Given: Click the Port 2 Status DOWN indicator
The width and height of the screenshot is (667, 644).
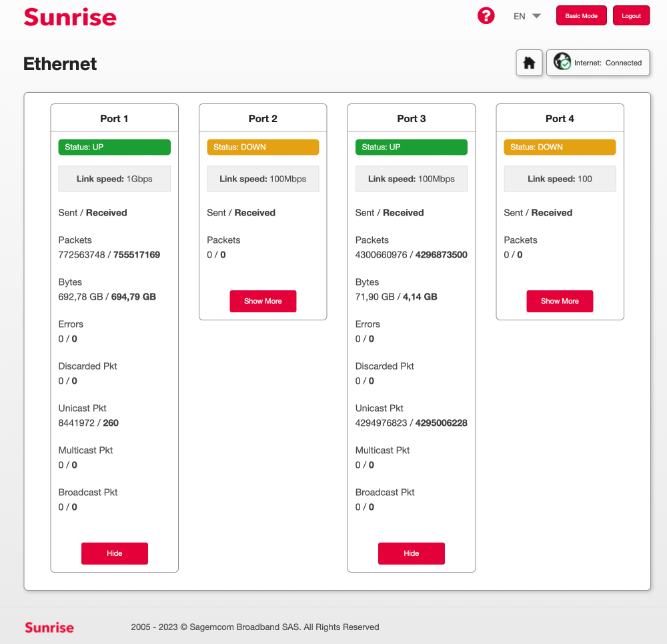Looking at the screenshot, I should 263,147.
